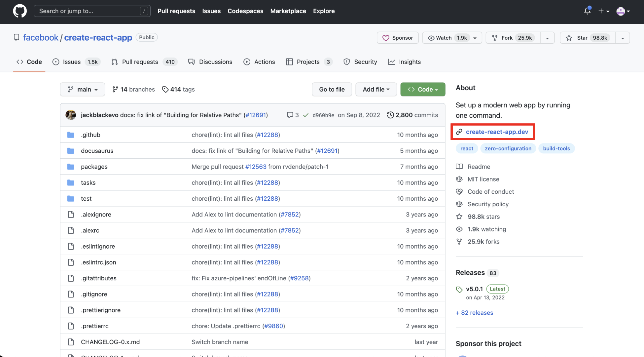
Task: Switch to the Discussions tab
Action: pos(210,62)
